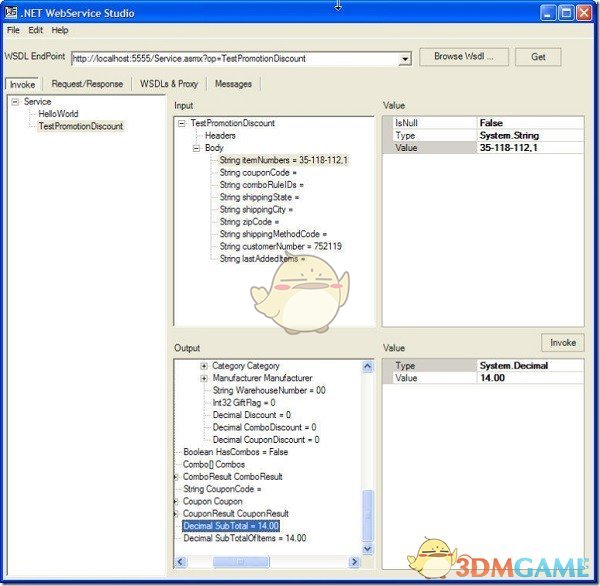
Task: Expand the CouponResult CouponResult output node
Action: (x=176, y=514)
